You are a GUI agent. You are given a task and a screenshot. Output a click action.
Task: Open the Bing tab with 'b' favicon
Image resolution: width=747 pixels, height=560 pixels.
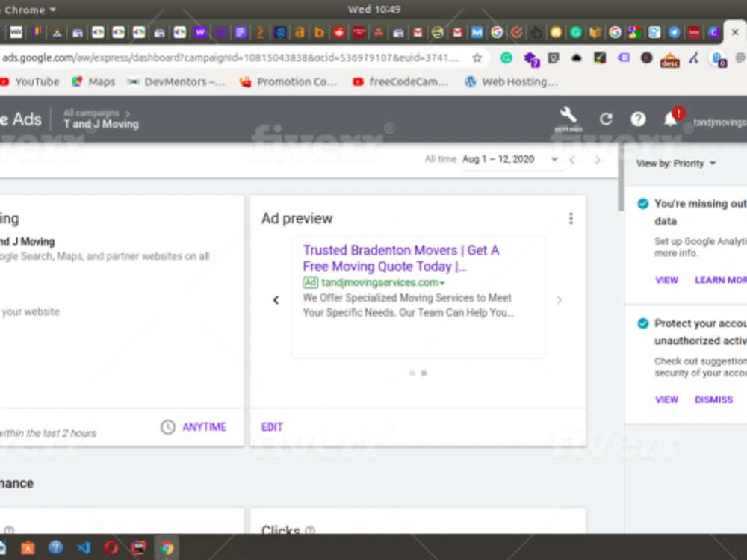pos(319,32)
